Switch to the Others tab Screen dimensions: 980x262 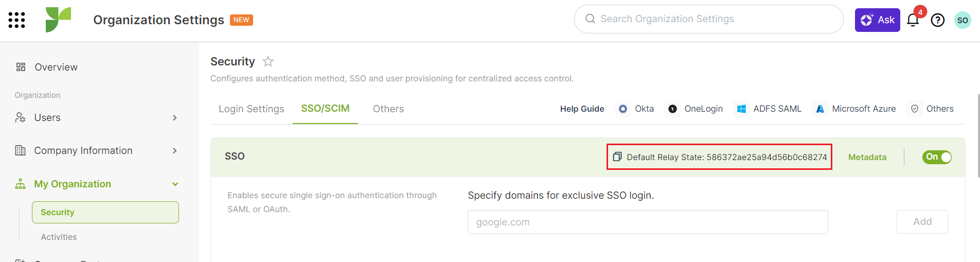click(388, 109)
